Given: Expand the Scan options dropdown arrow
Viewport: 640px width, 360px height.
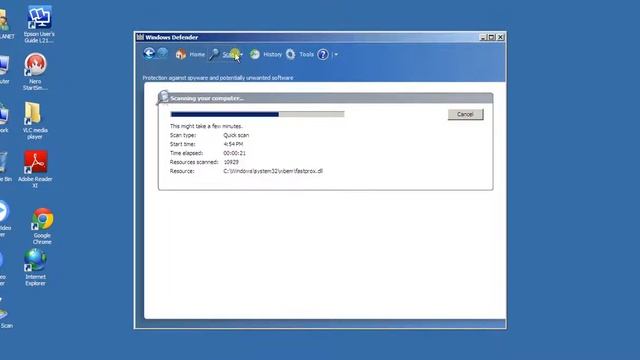Looking at the screenshot, I should click(x=242, y=55).
